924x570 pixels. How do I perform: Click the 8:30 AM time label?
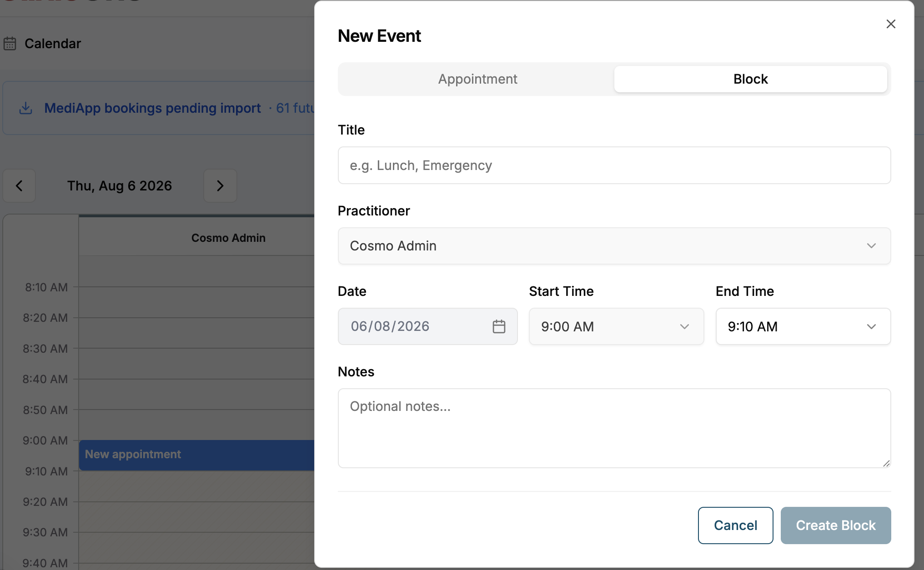pyautogui.click(x=45, y=349)
